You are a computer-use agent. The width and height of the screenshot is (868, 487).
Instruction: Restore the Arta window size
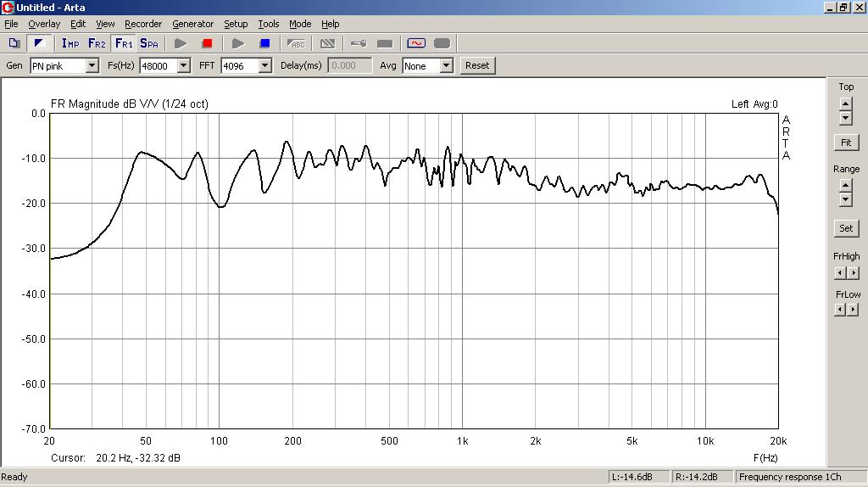(x=843, y=7)
